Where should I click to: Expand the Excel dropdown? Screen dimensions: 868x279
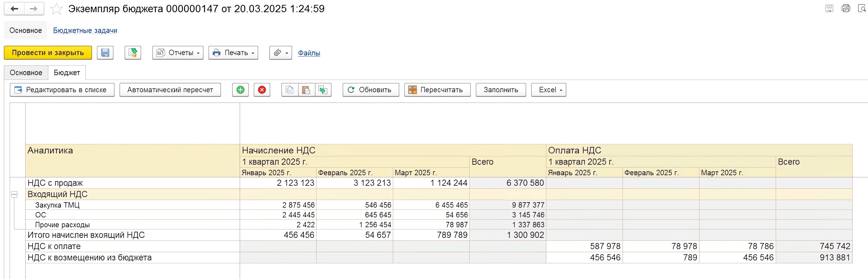(549, 90)
